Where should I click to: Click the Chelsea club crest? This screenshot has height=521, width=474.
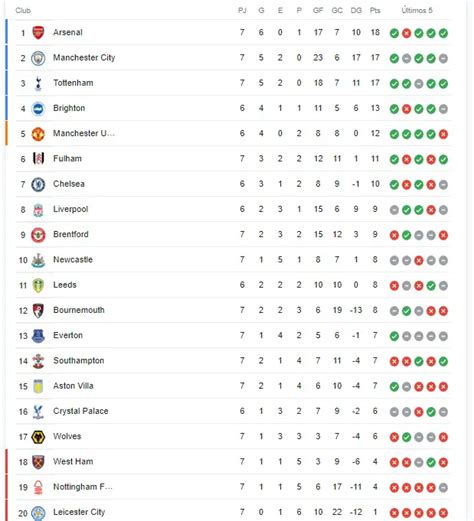tap(38, 184)
